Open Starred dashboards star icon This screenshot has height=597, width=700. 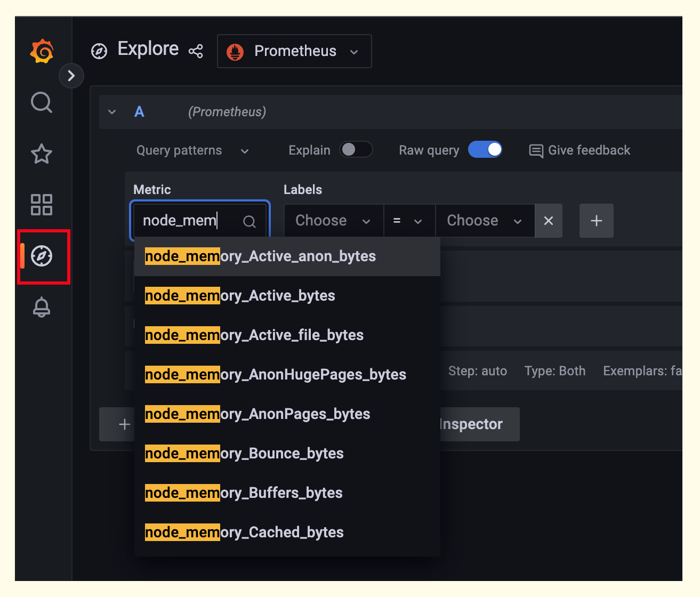coord(42,154)
